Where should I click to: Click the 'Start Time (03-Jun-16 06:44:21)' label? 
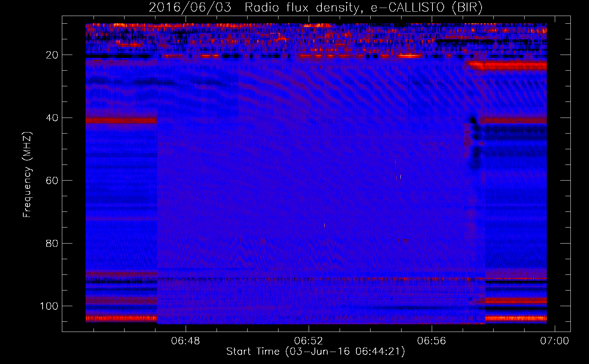[x=316, y=352]
